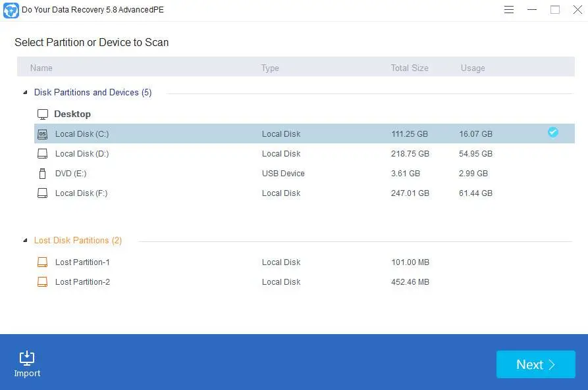Viewport: 588px width, 390px height.
Task: Click the Local Disk type of Lost Partition-2
Action: [x=281, y=282]
